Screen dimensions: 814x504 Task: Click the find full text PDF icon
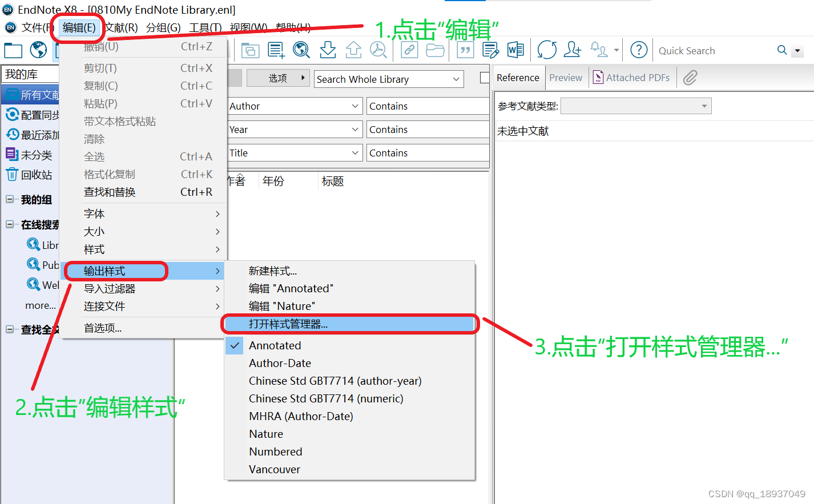point(378,50)
